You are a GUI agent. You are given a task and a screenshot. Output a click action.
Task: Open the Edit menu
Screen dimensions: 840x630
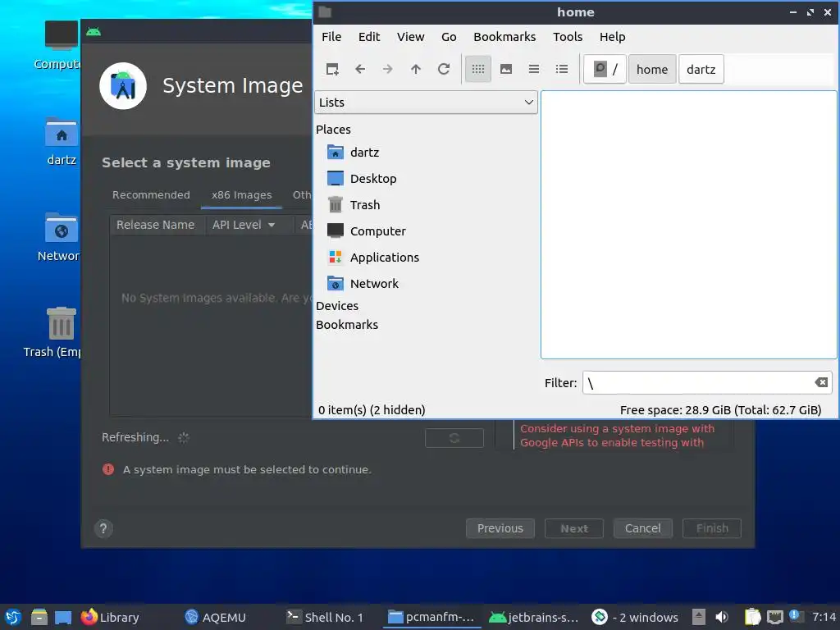368,37
